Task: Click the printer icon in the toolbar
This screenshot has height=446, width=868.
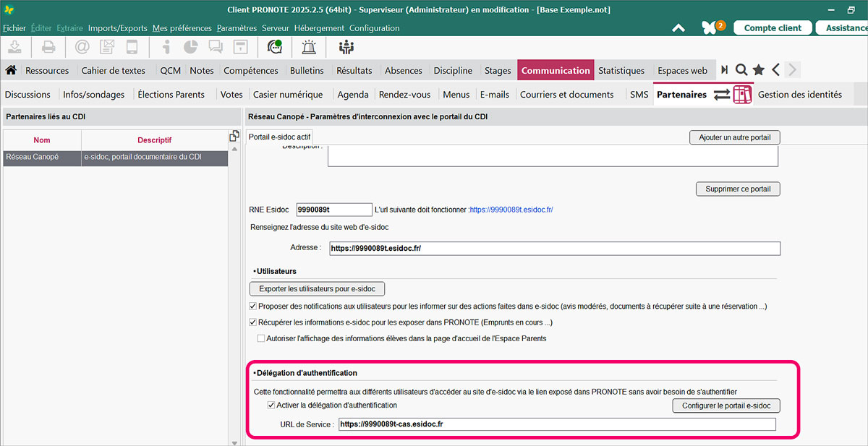Action: click(x=48, y=47)
